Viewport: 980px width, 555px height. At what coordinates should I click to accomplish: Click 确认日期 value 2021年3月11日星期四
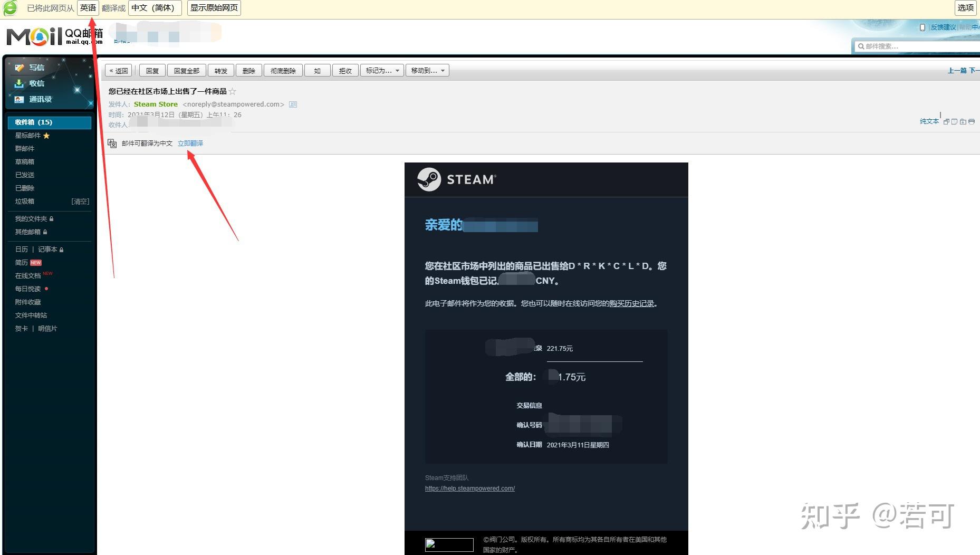[x=578, y=445]
